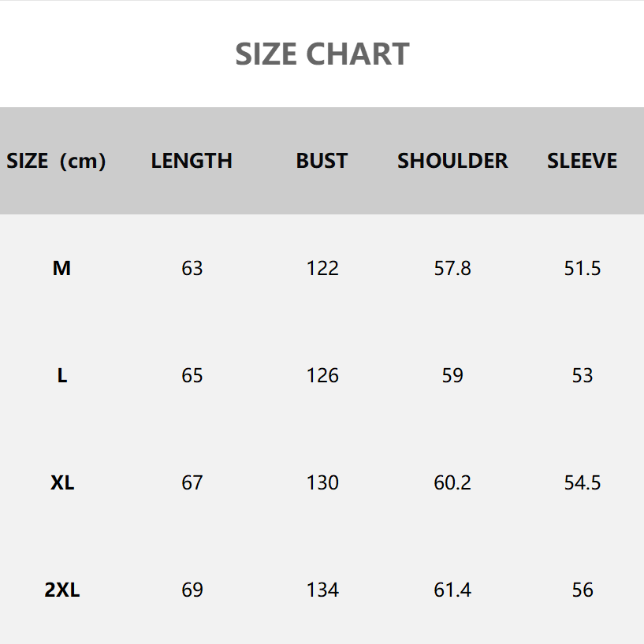
Task: Select the 2XL sleeve value 56
Action: pos(583,590)
